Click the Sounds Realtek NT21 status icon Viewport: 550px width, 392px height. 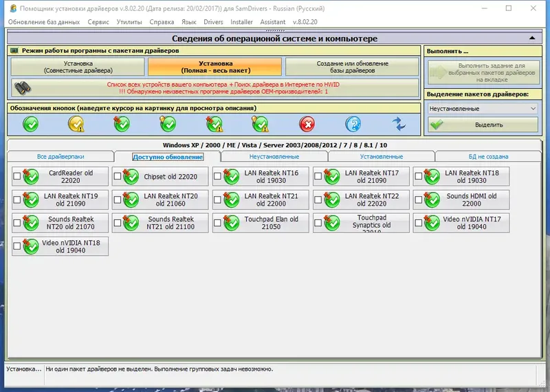(131, 223)
